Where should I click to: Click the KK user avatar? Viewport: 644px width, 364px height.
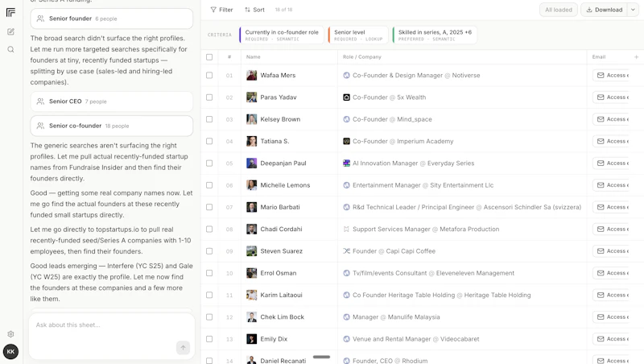click(x=10, y=352)
